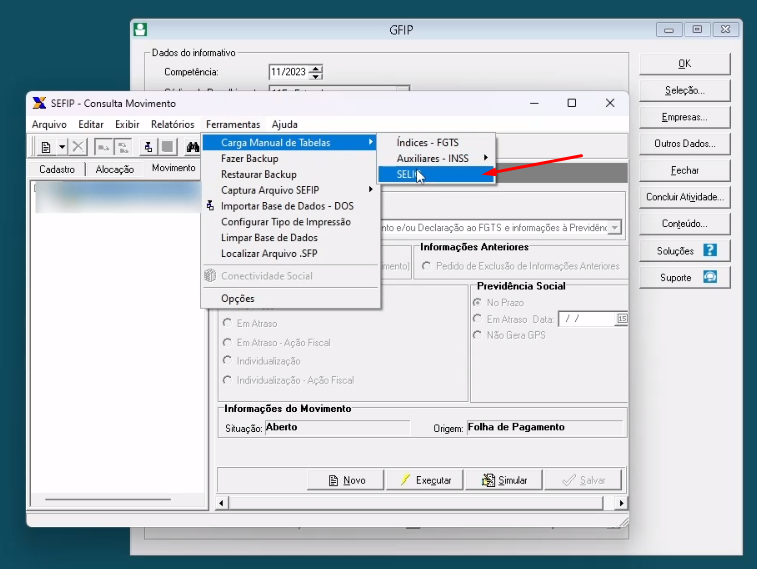Click the horizontal scrollbar left arrow
Screen dimensions: 757x569
pyautogui.click(x=222, y=503)
